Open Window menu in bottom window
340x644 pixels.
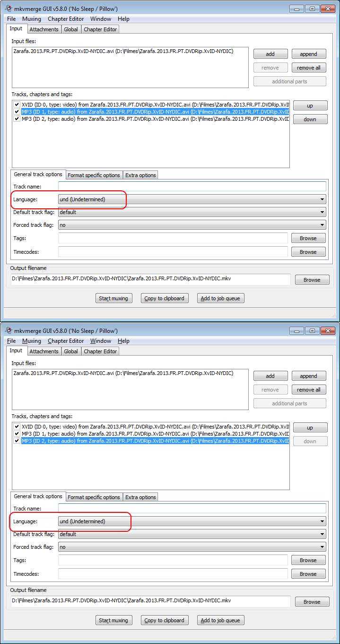(x=101, y=341)
